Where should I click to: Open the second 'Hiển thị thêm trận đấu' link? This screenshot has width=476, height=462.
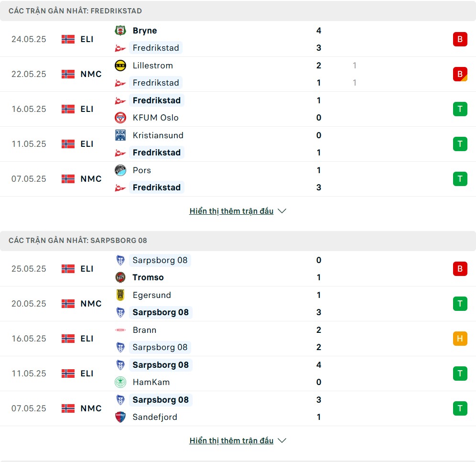[x=231, y=440]
